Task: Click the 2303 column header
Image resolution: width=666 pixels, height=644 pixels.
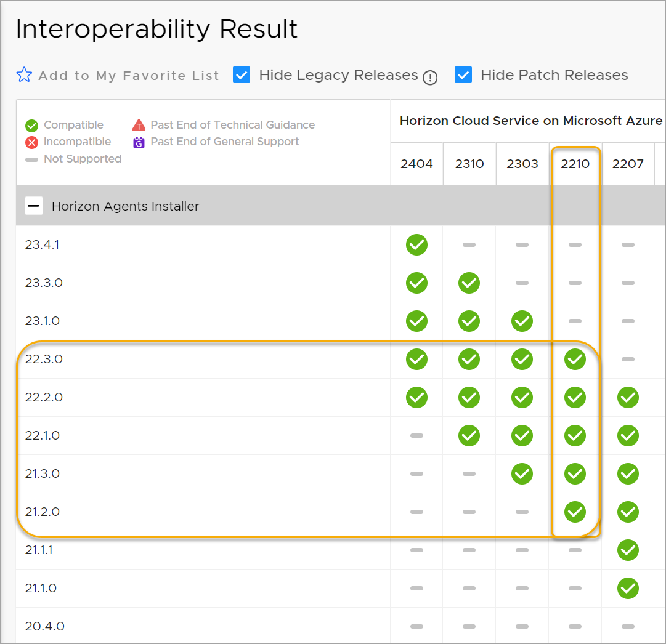Action: pos(522,164)
